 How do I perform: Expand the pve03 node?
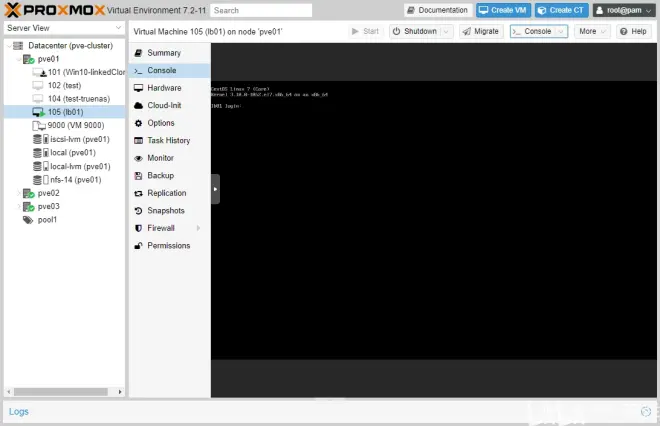[x=19, y=207]
